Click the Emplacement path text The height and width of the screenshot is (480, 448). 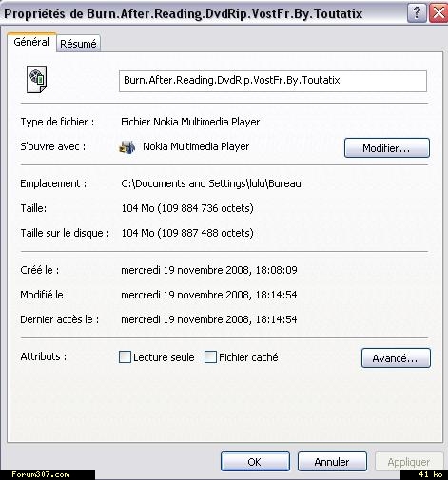pyautogui.click(x=211, y=183)
